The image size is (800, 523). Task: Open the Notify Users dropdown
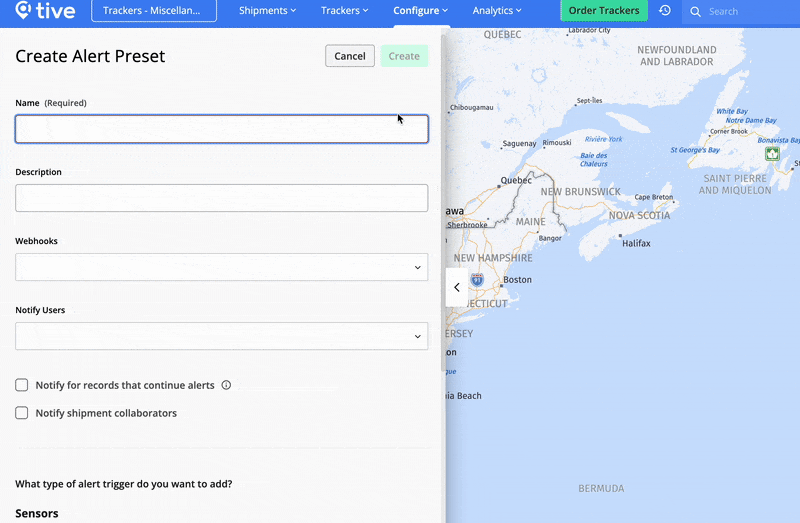(x=221, y=336)
